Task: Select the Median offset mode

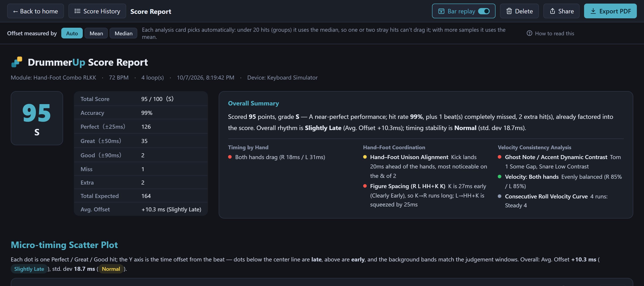Action: click(123, 33)
